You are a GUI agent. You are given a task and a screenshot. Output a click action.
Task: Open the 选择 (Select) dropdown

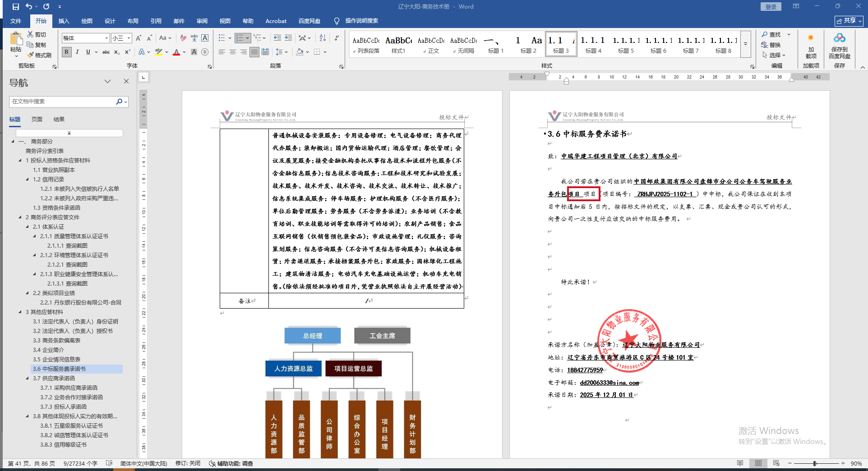pyautogui.click(x=774, y=55)
